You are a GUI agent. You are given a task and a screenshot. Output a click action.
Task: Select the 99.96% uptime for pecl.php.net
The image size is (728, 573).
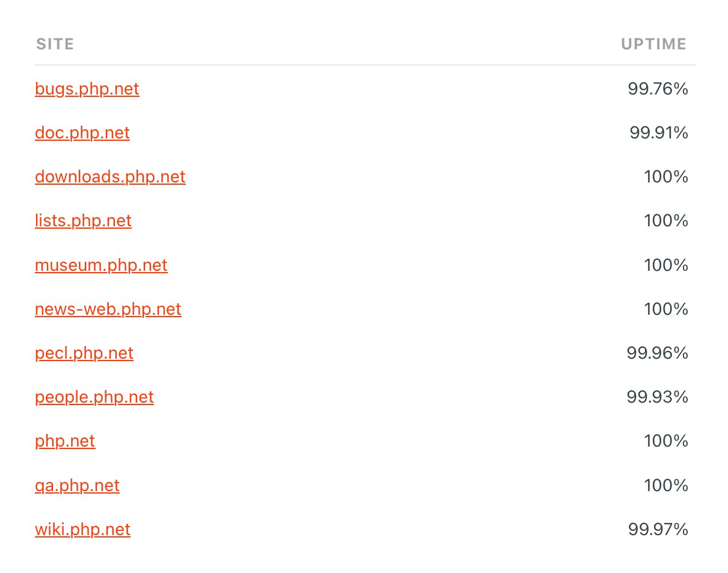pyautogui.click(x=657, y=353)
